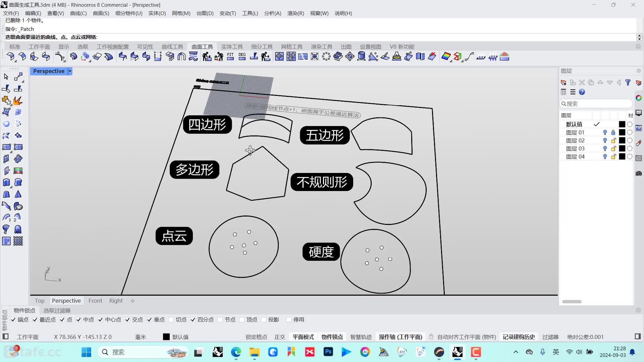Switch to the Front viewport tab
Screen dimensions: 644x362
coord(95,301)
